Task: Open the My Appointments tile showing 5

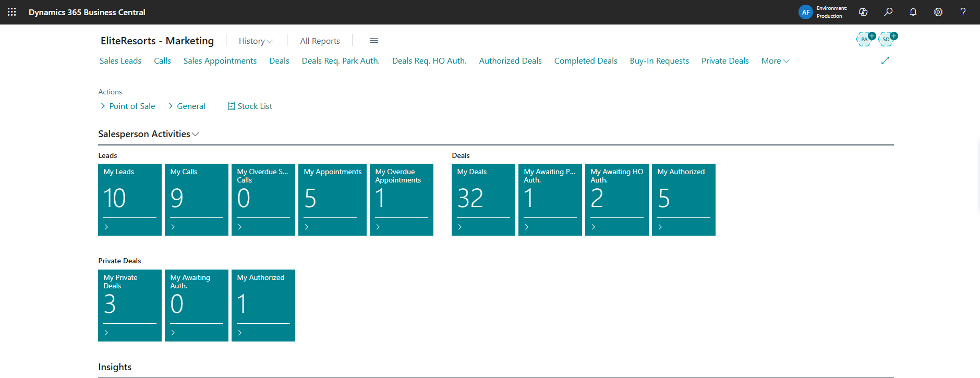Action: [x=332, y=200]
